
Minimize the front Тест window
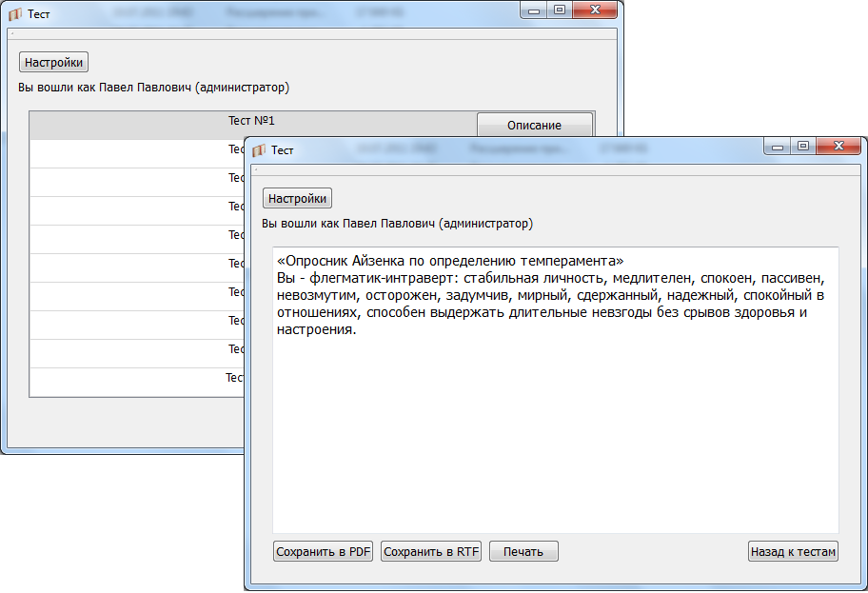coord(778,147)
